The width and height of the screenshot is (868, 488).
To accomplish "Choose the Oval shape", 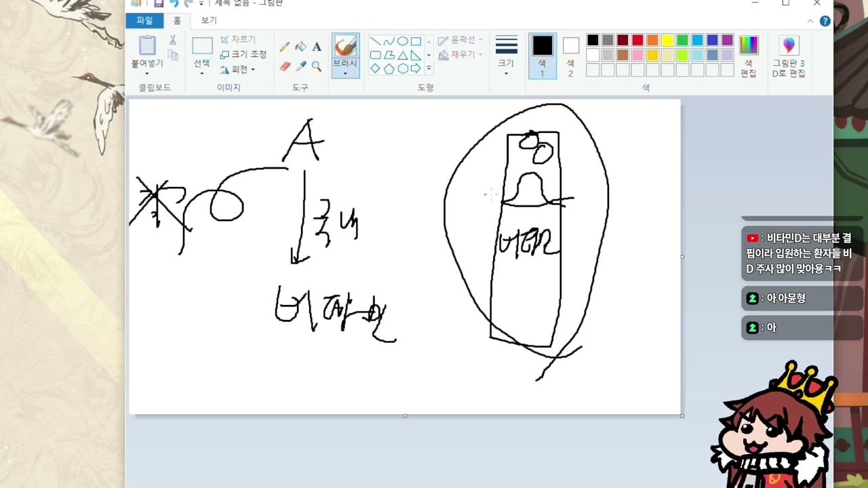I will (x=402, y=41).
